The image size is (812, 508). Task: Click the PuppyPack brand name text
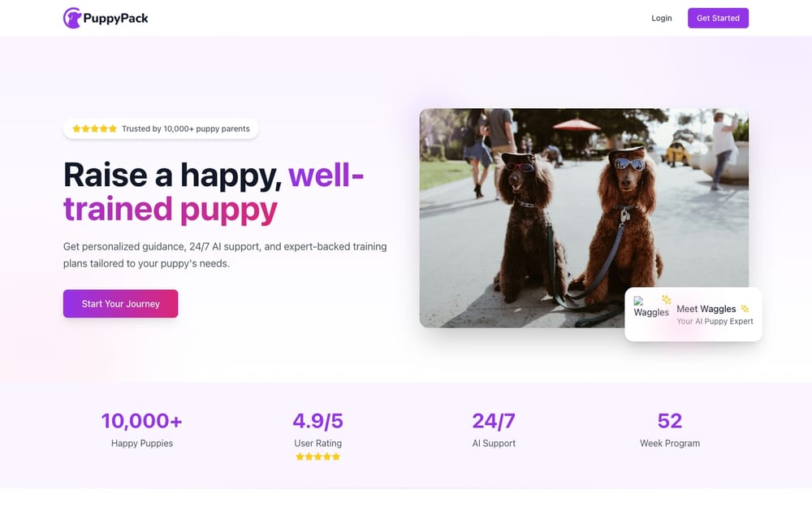115,18
